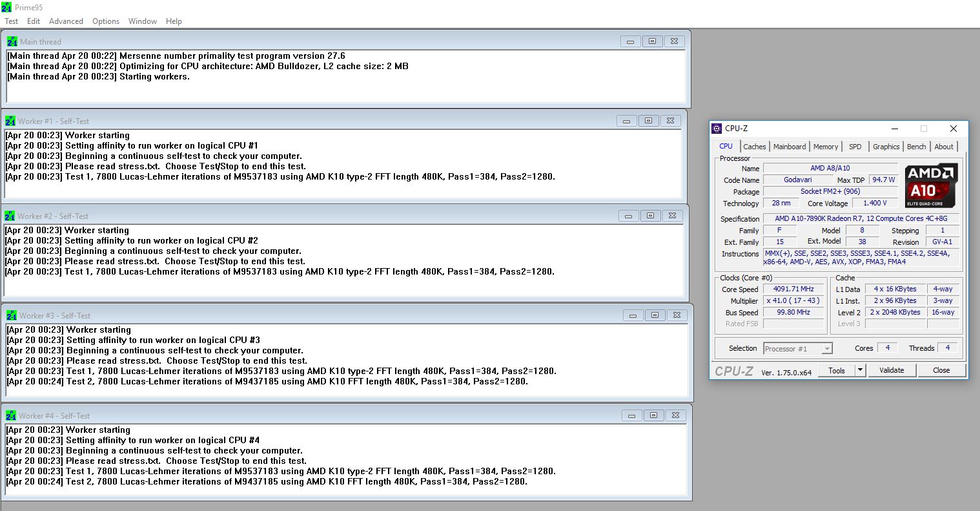
Task: Switch to the About tab
Action: [x=944, y=147]
